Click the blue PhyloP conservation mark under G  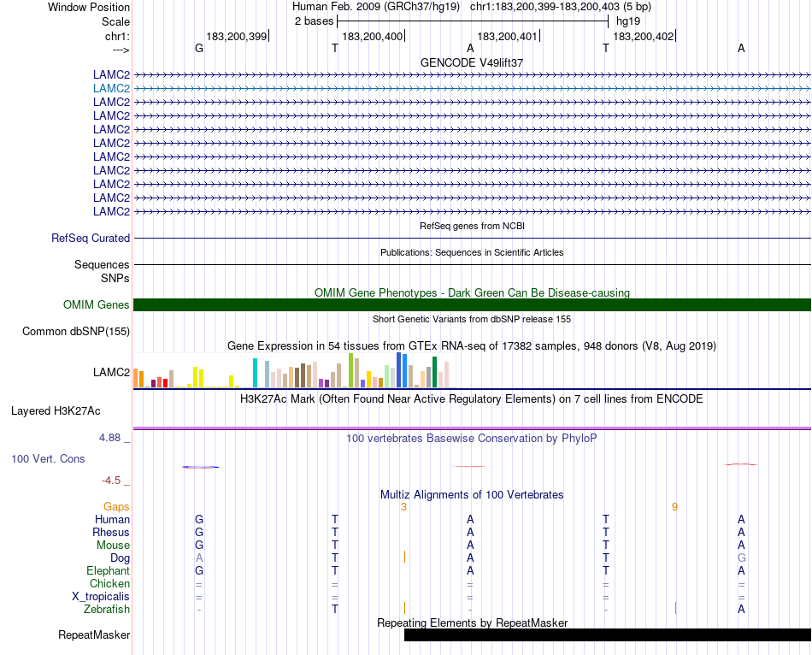[200, 467]
